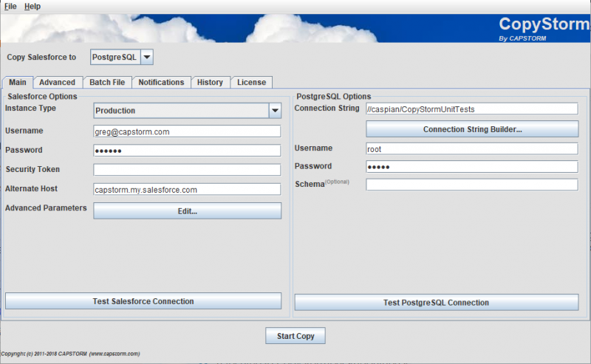Image resolution: width=591 pixels, height=364 pixels.
Task: Click Test PostgreSQL Connection button
Action: point(436,303)
